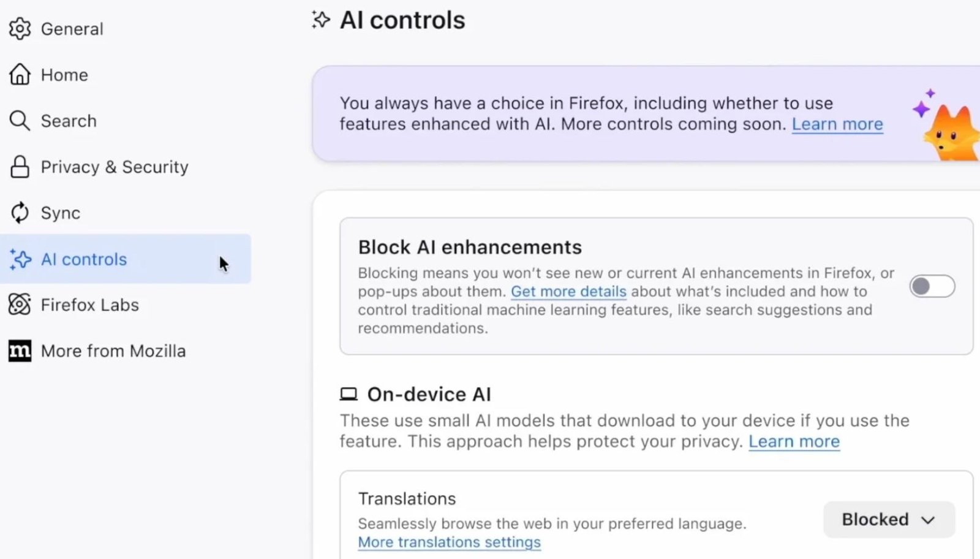Click Learn more under On-device AI

(x=794, y=442)
